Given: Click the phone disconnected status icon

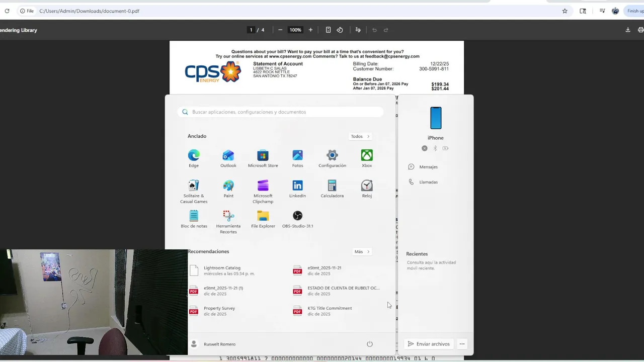Looking at the screenshot, I should click(425, 148).
